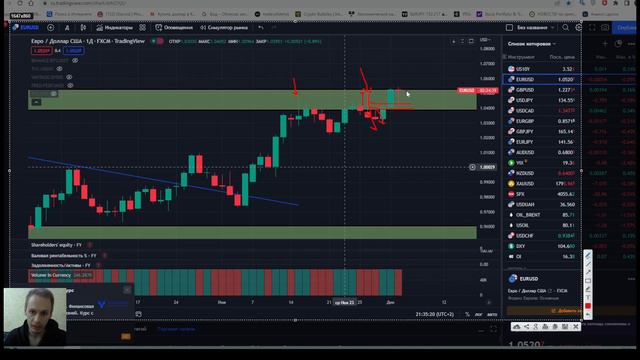Search similar images on Google in Lightshot

point(536,327)
